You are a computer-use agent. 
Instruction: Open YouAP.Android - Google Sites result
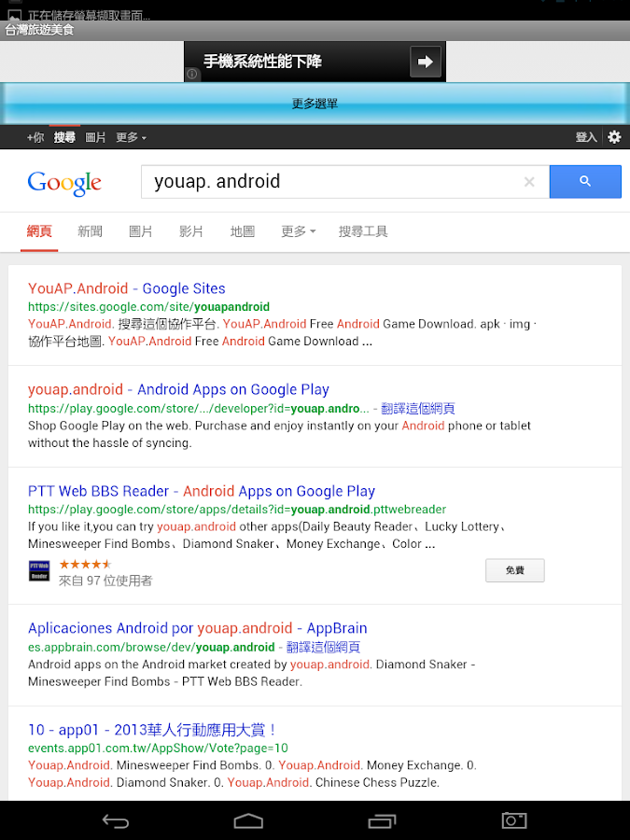pyautogui.click(x=126, y=288)
